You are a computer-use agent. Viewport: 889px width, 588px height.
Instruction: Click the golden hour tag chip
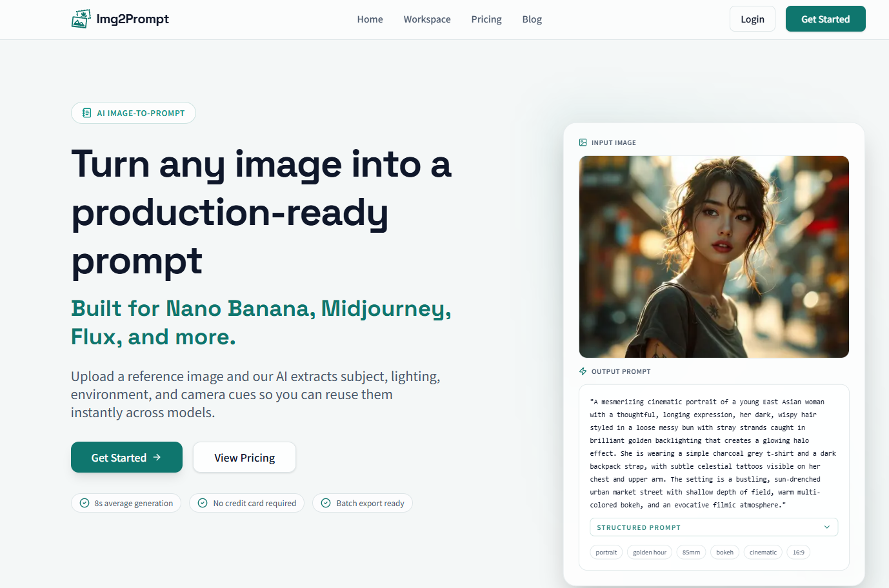[650, 552]
